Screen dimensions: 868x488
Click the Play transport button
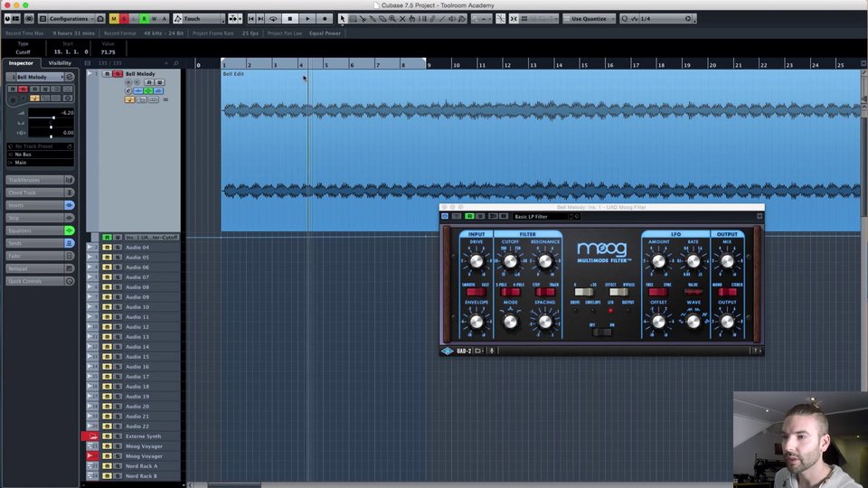click(307, 19)
